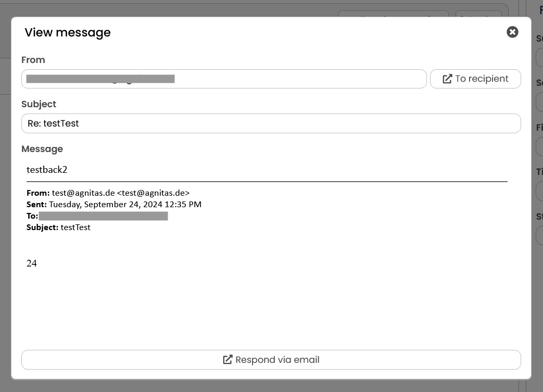This screenshot has width=543, height=392.
Task: Select the Subject field containing Re: testTest
Action: point(271,123)
